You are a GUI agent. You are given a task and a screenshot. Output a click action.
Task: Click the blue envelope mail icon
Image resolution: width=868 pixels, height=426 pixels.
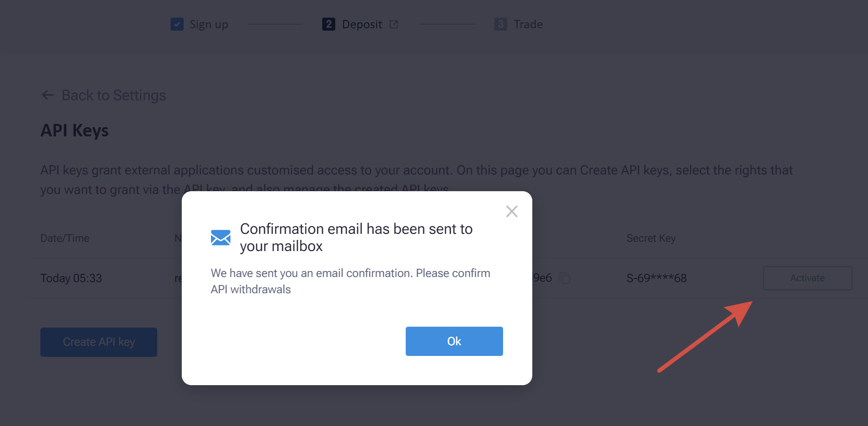click(x=221, y=238)
